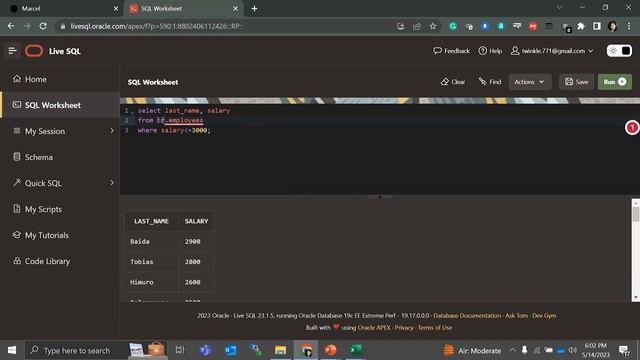Open Task View on taskbar

tap(180, 350)
